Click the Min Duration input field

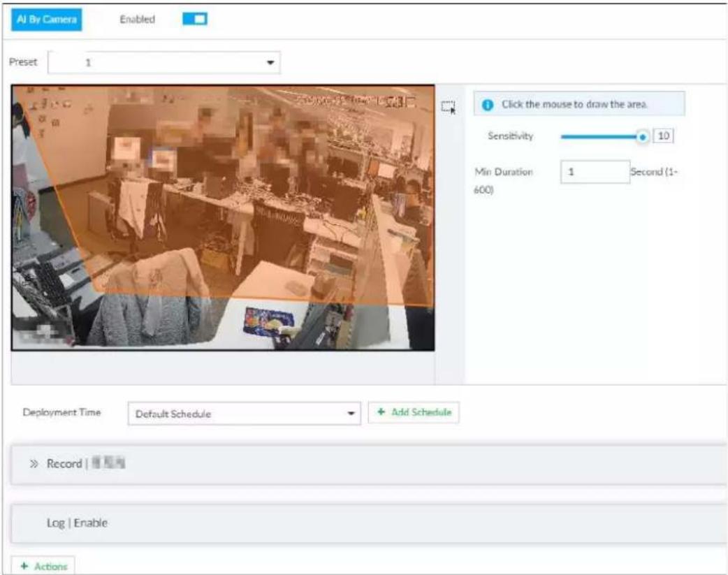pos(595,172)
